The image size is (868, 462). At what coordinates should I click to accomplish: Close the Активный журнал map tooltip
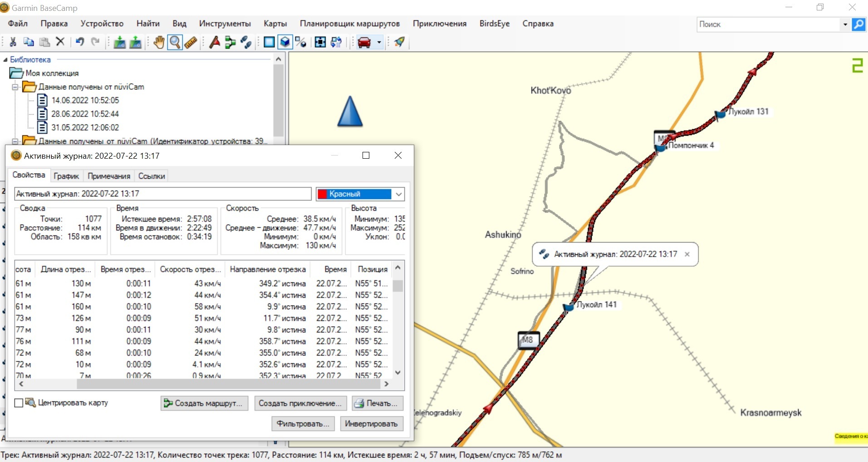pos(687,254)
